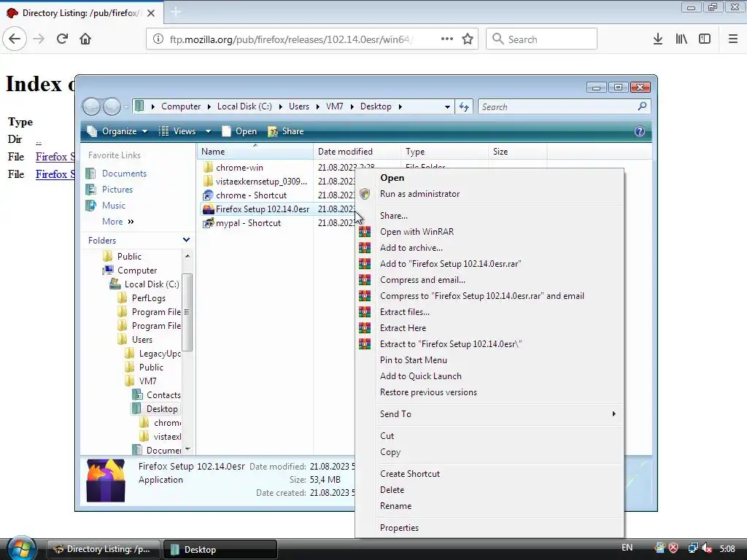
Task: Show site information icon in address bar
Action: point(158,39)
